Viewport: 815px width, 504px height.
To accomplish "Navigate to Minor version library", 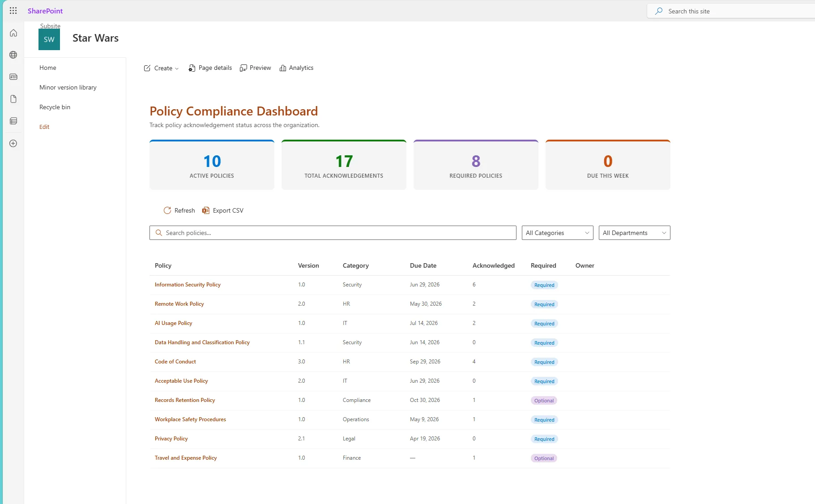I will 68,87.
